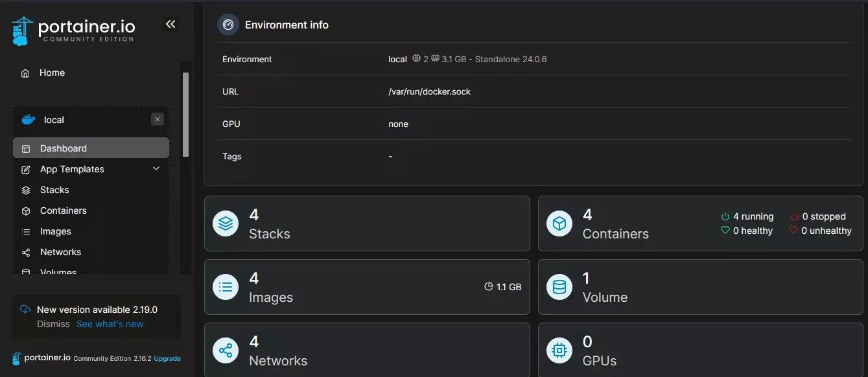
Task: Click the Home house icon
Action: [x=25, y=73]
